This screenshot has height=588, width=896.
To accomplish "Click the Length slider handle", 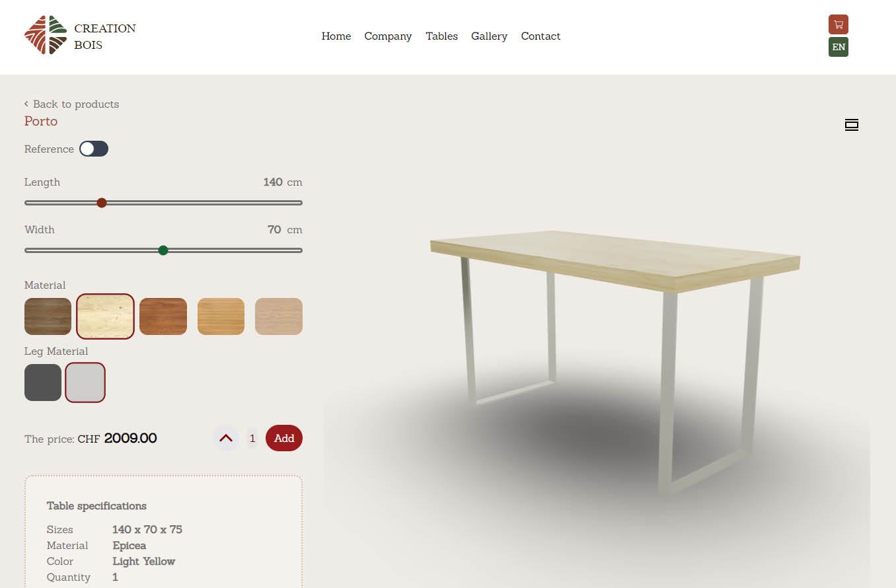I will (x=102, y=203).
